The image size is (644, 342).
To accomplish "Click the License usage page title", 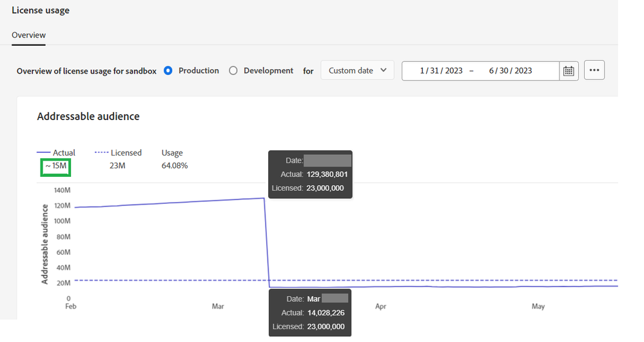I will click(x=41, y=10).
